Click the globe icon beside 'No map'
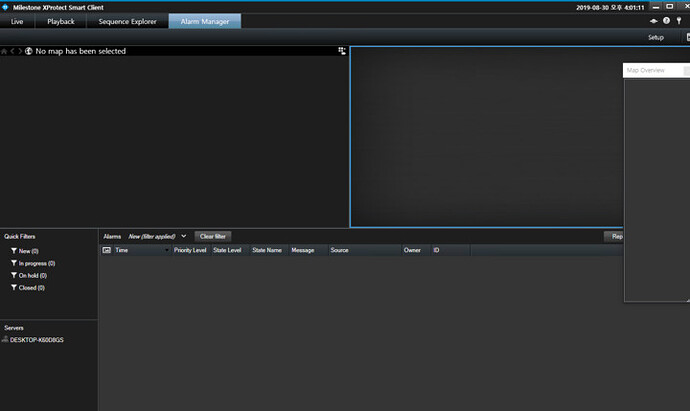Image resolution: width=690 pixels, height=411 pixels. pyautogui.click(x=29, y=51)
